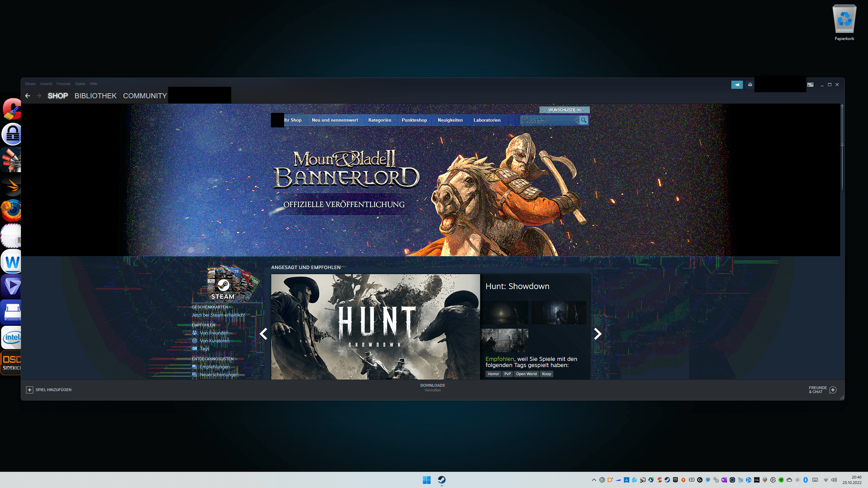Open the Steam gift cards image

(233, 284)
